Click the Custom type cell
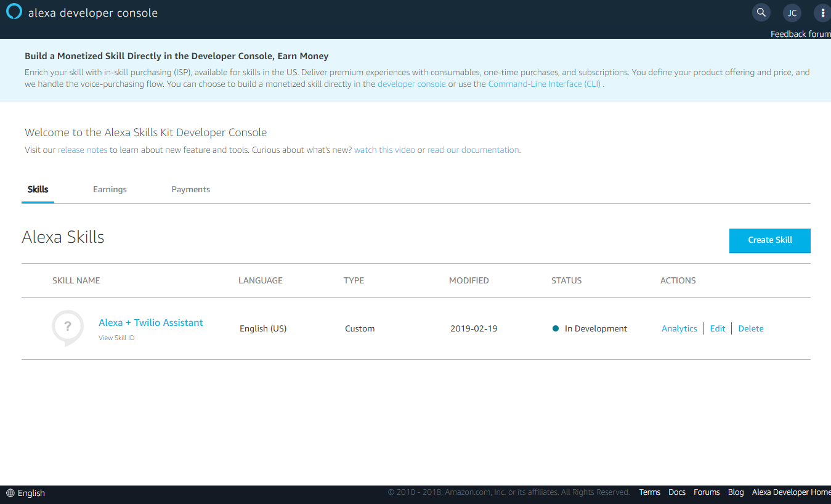831x504 pixels. (x=360, y=328)
